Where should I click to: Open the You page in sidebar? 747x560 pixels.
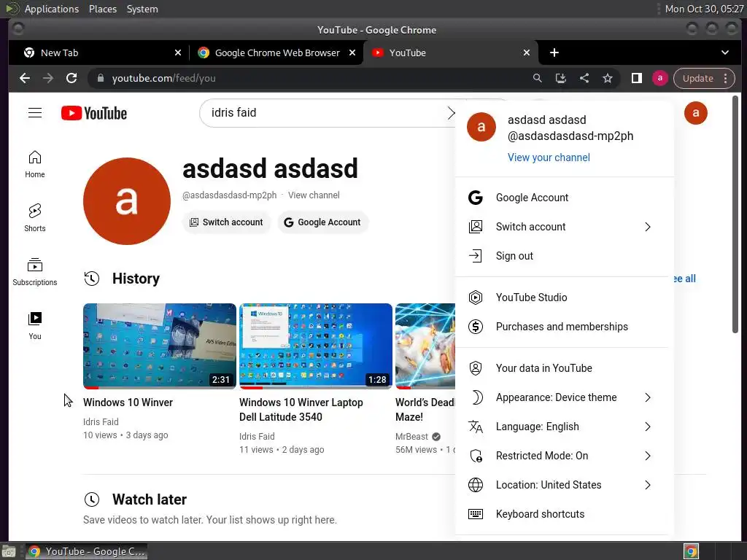coord(35,326)
